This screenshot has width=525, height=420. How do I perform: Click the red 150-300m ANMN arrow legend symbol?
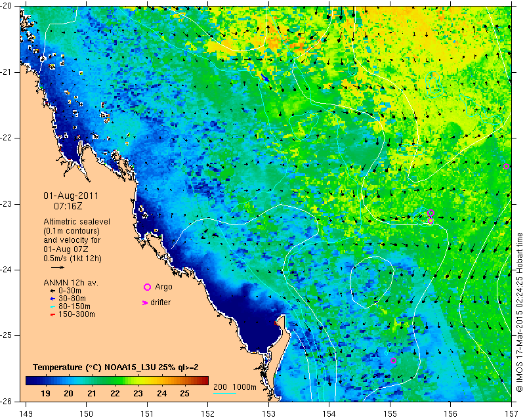52,314
